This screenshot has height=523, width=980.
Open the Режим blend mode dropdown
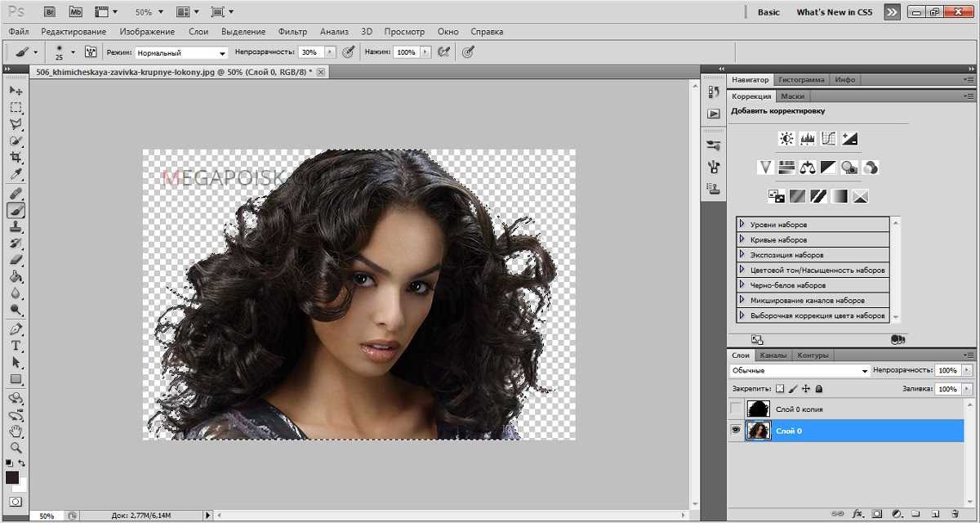tap(180, 52)
